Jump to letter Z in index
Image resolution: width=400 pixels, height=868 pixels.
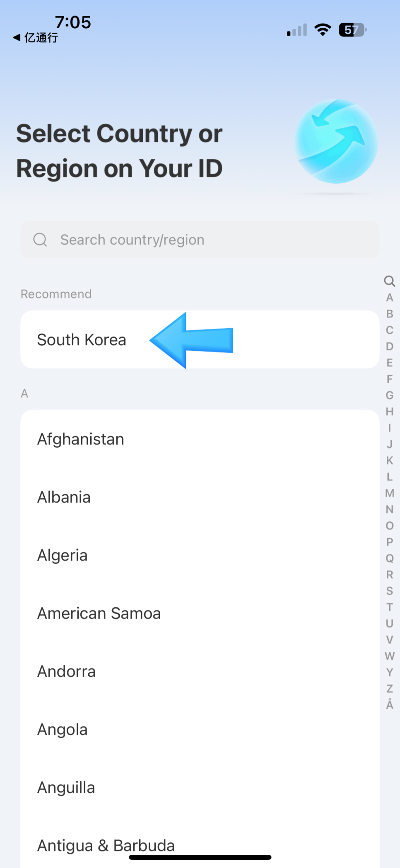pyautogui.click(x=389, y=689)
